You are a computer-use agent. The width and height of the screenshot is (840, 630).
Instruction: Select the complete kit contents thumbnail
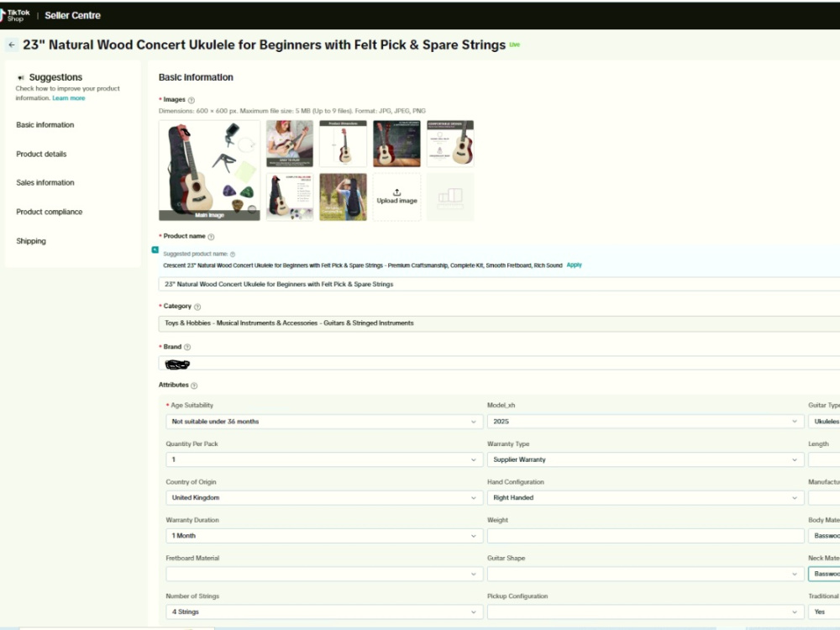pyautogui.click(x=290, y=197)
